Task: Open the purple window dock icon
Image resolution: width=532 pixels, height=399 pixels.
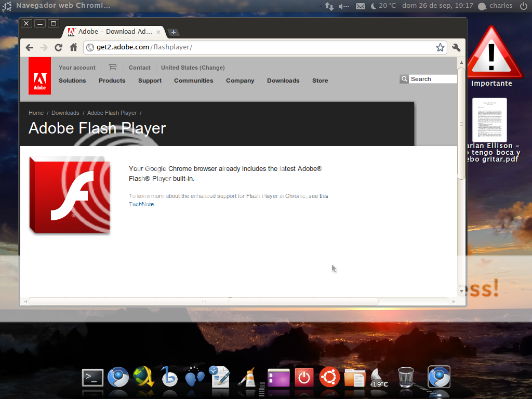Action: click(x=278, y=378)
